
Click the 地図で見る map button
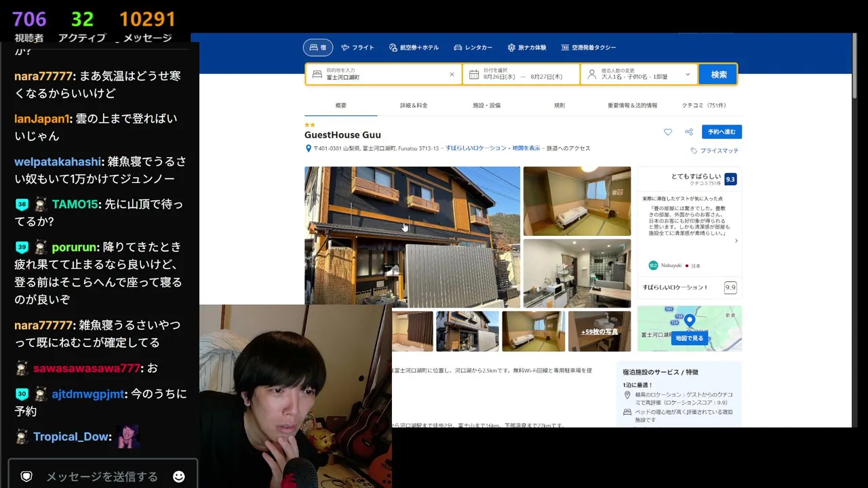[689, 338]
